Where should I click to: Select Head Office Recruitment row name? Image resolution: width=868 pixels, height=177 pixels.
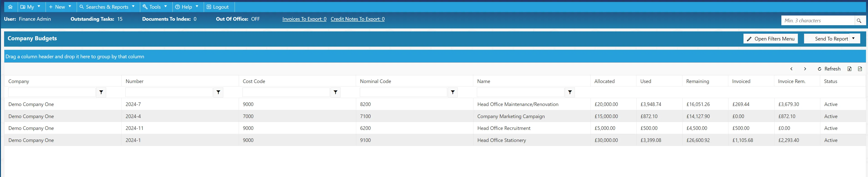point(504,128)
